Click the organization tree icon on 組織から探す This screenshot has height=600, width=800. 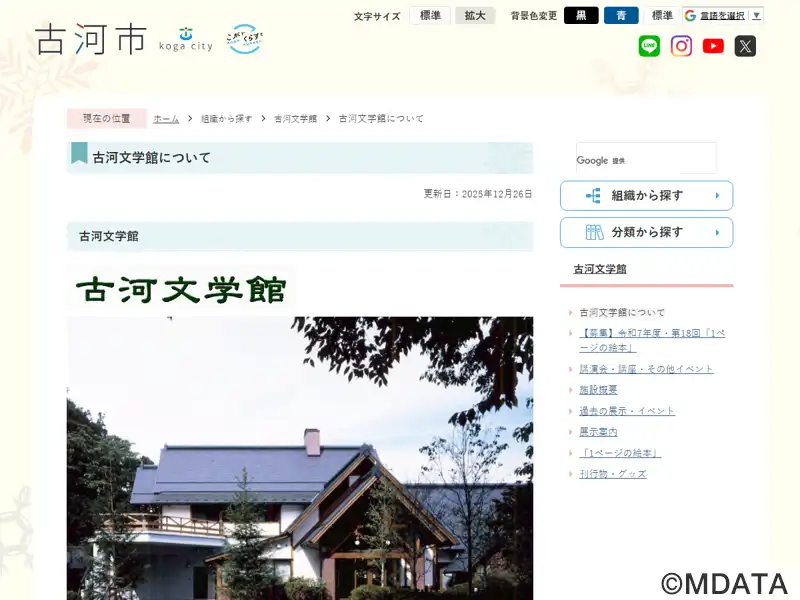tap(593, 195)
